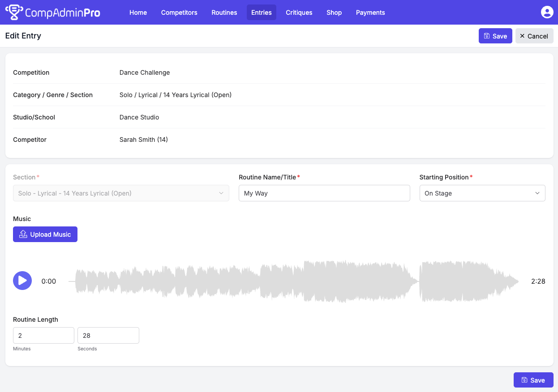Click the upload icon in Upload Music
This screenshot has width=558, height=392.
pos(23,234)
